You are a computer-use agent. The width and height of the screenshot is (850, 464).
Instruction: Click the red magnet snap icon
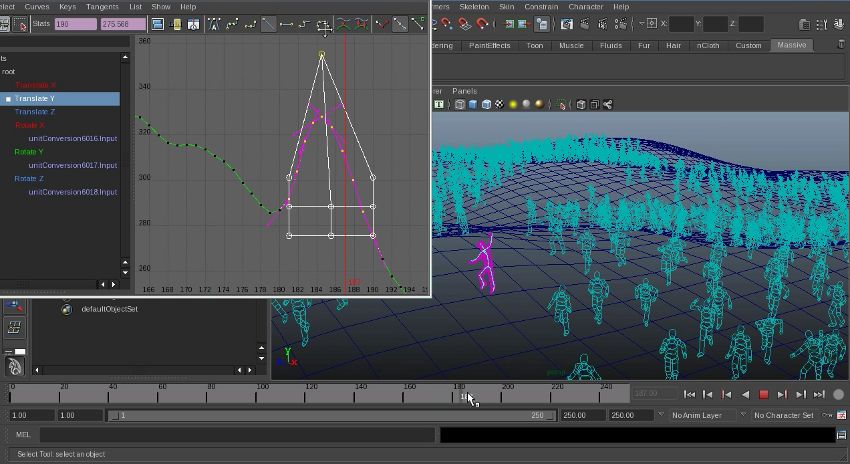pos(481,24)
